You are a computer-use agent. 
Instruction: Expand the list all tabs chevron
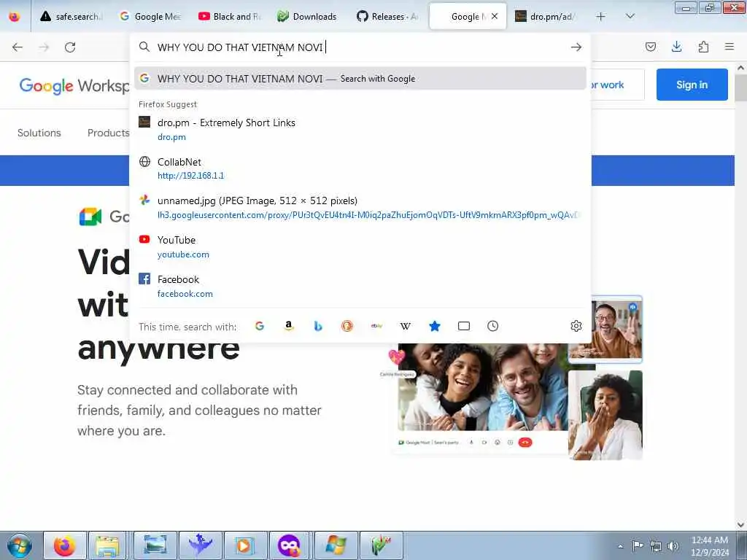point(630,16)
